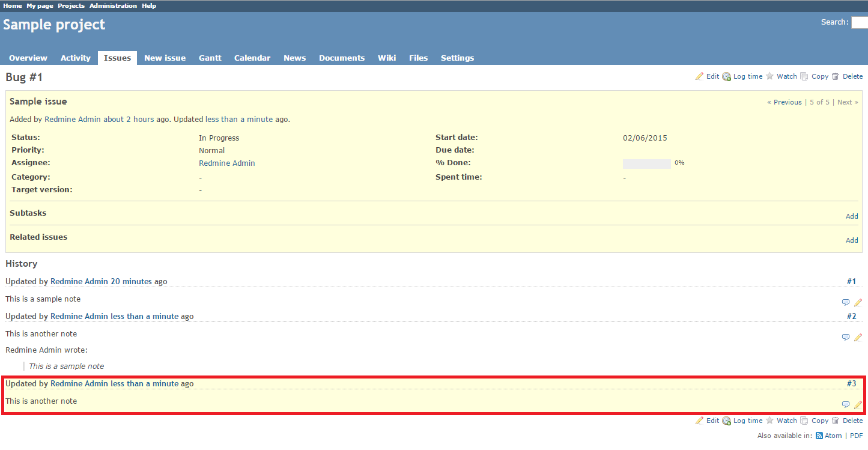Click the 'less than a minute' updated link in header

[x=239, y=119]
